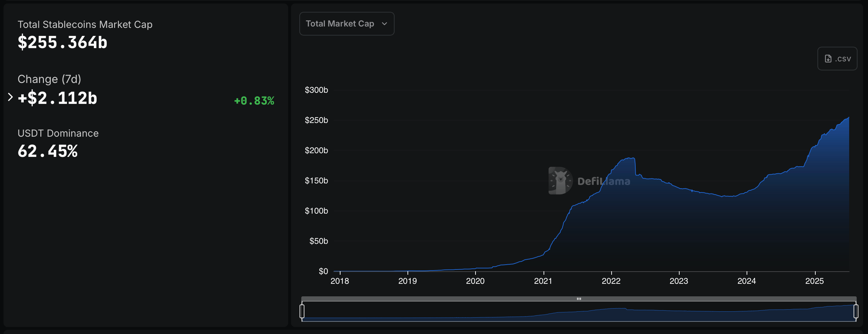Expand the Change (7d) details chevron
Viewport: 868px width, 334px height.
point(10,97)
